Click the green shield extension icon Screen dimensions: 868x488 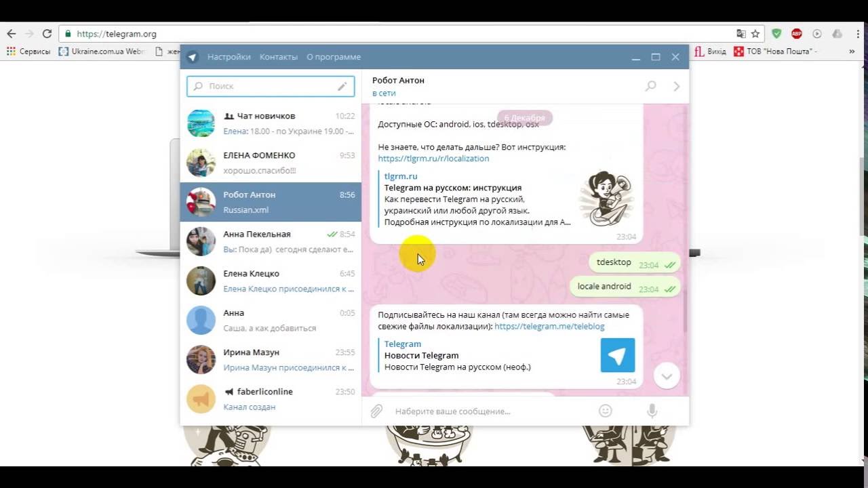[x=777, y=34]
